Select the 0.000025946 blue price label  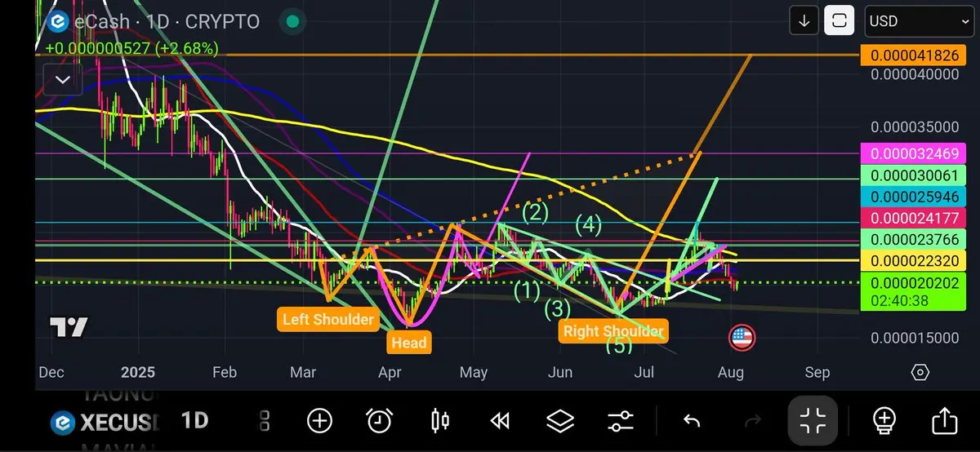(915, 197)
